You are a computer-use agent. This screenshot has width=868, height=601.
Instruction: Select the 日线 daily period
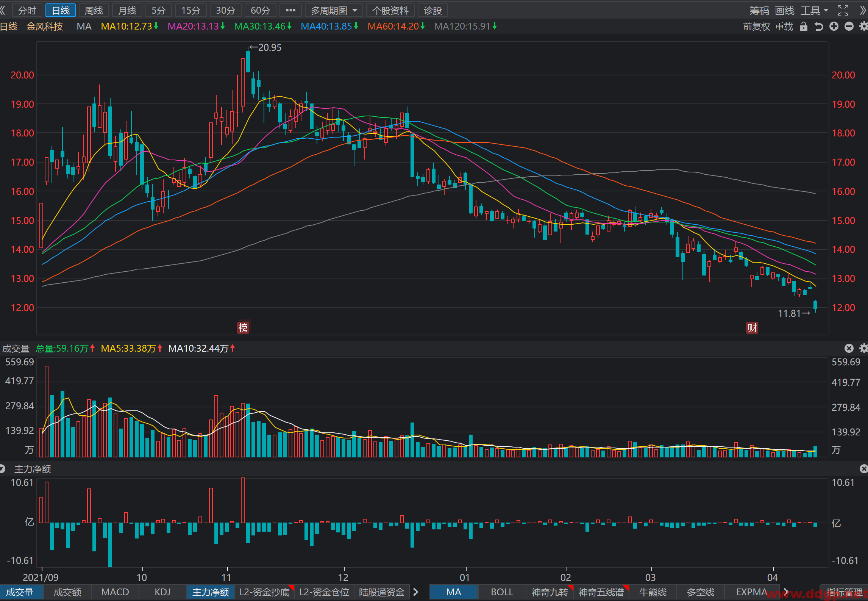tap(61, 11)
